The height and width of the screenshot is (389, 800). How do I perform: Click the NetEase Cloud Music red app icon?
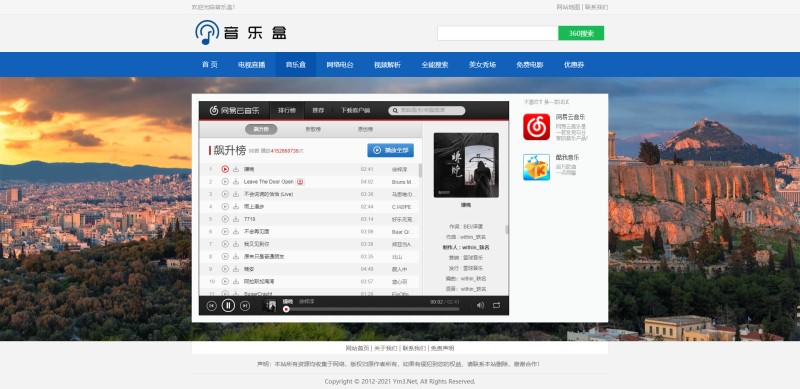click(x=536, y=127)
